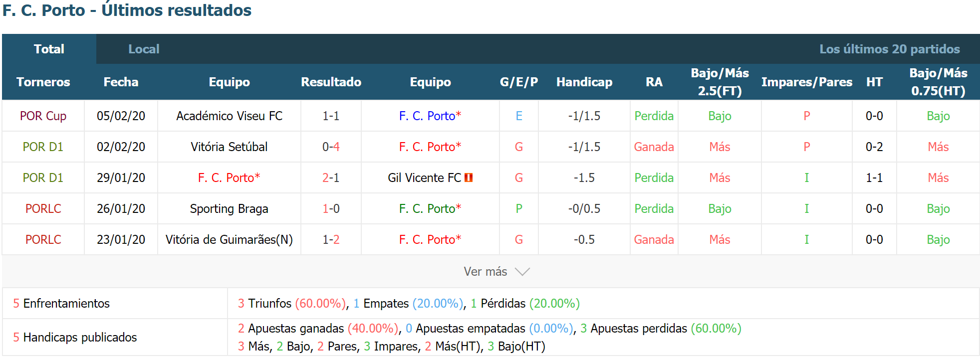Click the red card icon beside Gil Vicente FC

[x=469, y=178]
